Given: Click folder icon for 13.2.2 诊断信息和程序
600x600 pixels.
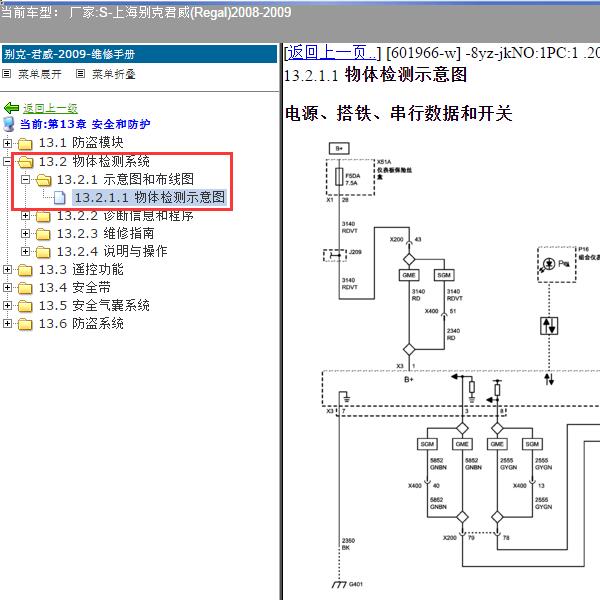Looking at the screenshot, I should pyautogui.click(x=43, y=217).
